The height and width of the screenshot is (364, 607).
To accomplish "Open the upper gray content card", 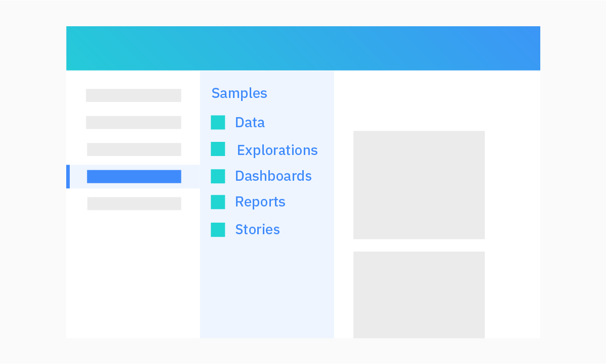I will [418, 185].
